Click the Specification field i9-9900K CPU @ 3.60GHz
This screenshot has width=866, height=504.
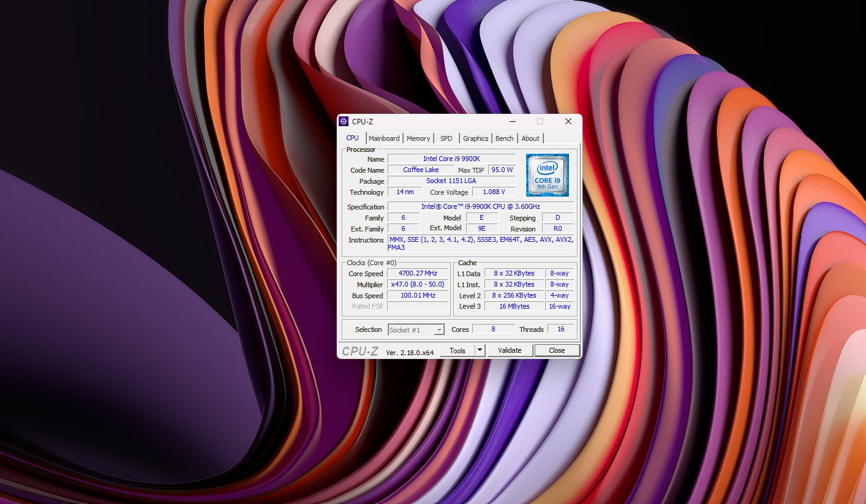pyautogui.click(x=481, y=206)
